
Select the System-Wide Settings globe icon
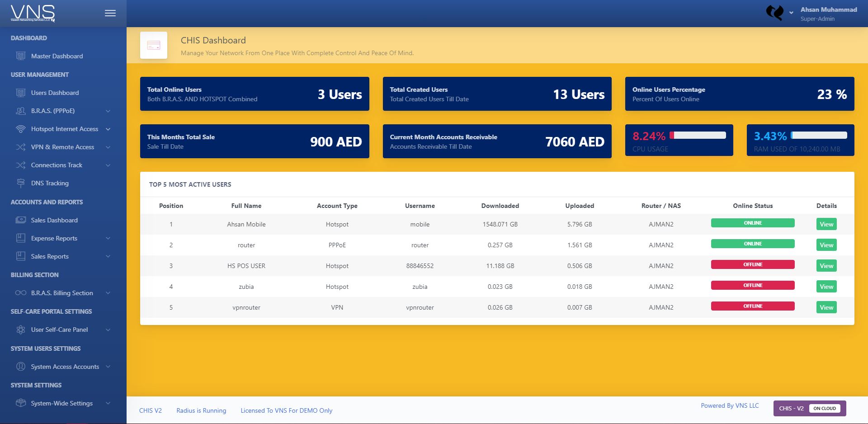tap(20, 403)
